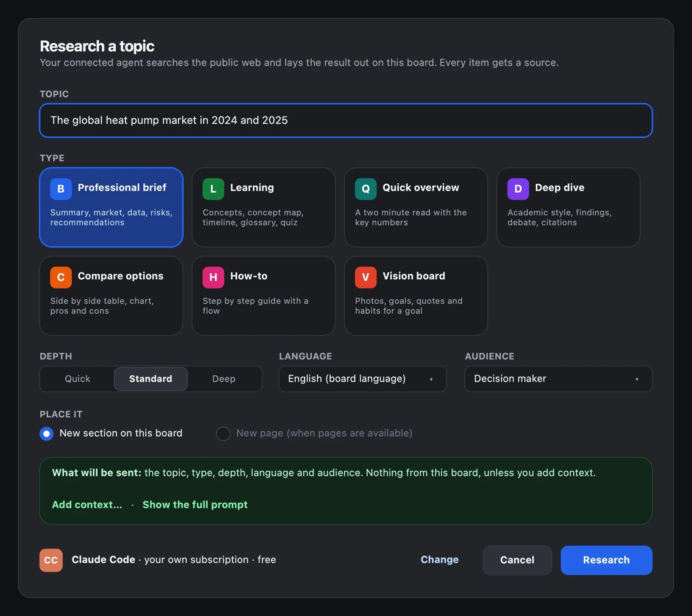Viewport: 692px width, 616px height.
Task: Choose the Quick overview description text
Action: 411,217
